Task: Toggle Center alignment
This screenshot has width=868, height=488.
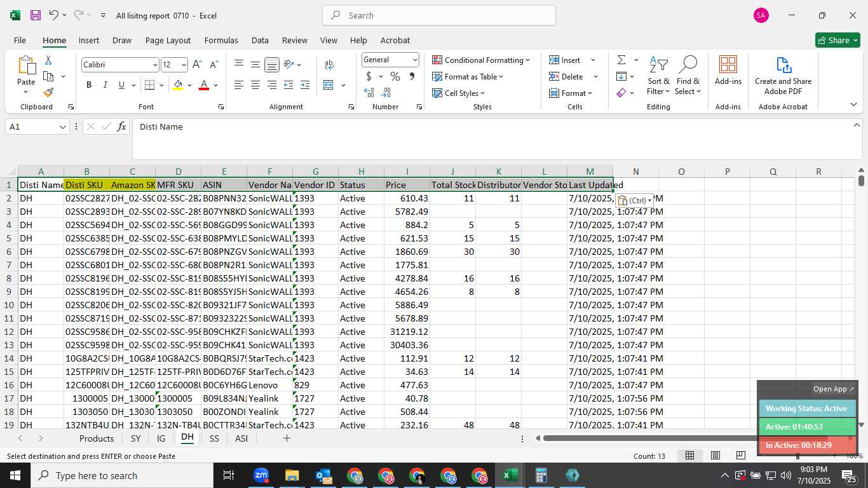Action: [255, 85]
